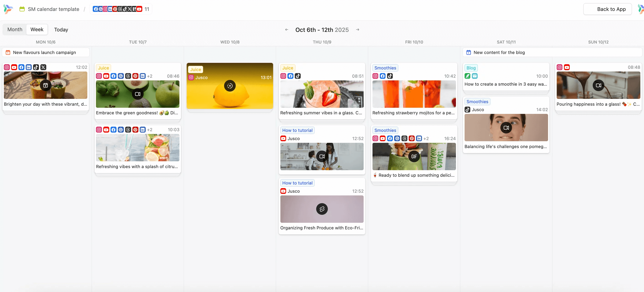Switch to the Week view

pos(37,29)
